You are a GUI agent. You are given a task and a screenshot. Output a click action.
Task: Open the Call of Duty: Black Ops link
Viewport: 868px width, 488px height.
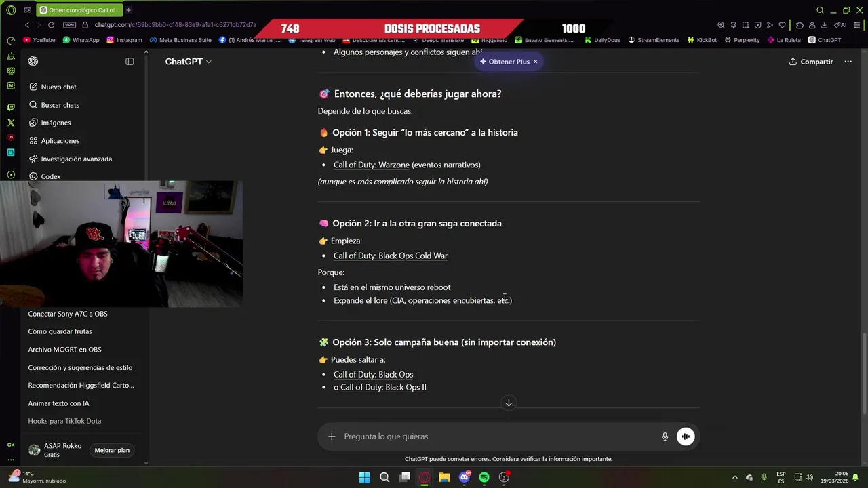coord(373,374)
